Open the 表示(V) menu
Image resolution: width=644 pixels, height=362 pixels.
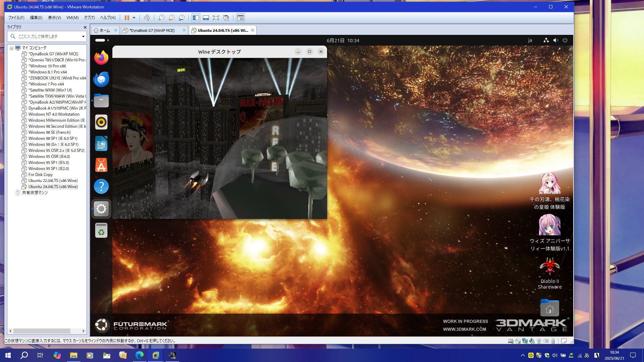pyautogui.click(x=54, y=18)
